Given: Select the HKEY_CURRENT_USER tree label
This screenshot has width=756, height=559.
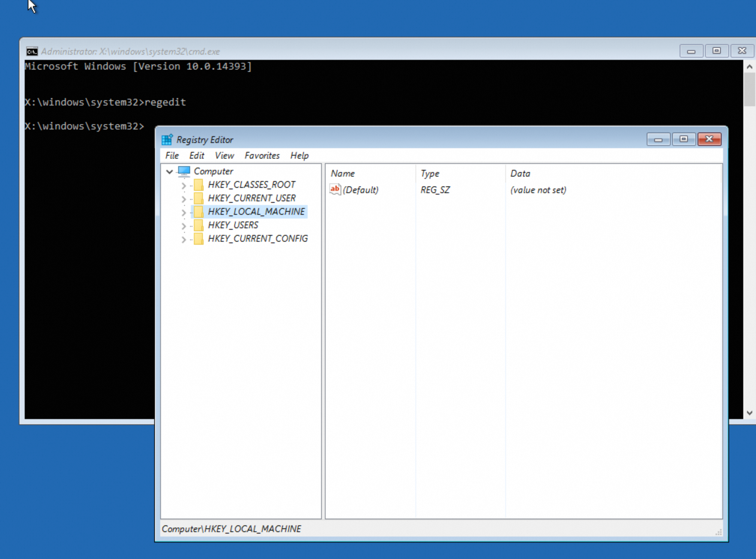Looking at the screenshot, I should (252, 198).
